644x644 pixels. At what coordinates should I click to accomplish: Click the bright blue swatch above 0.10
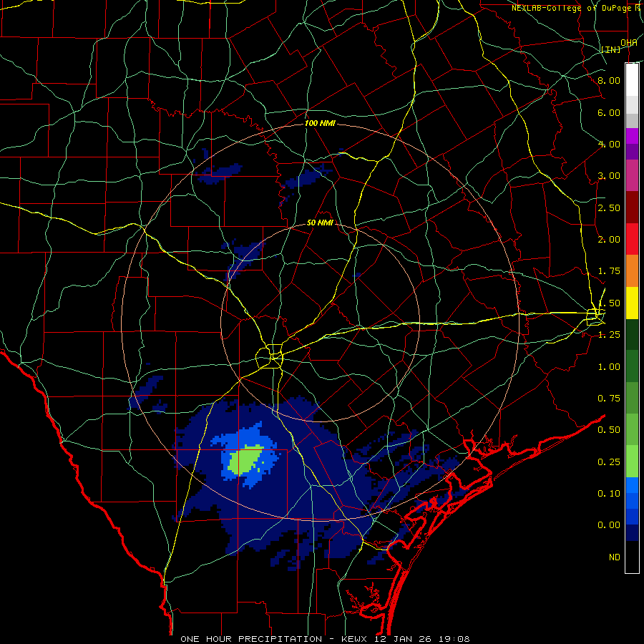point(632,485)
